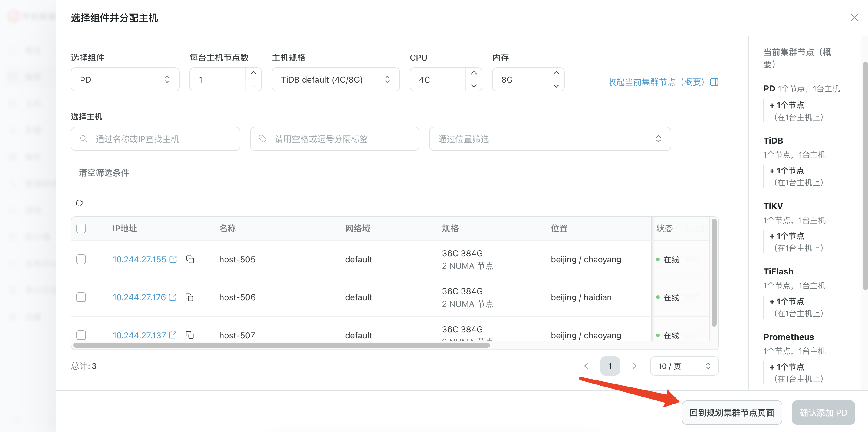The width and height of the screenshot is (868, 432).
Task: Click the refresh host list icon
Action: (79, 203)
